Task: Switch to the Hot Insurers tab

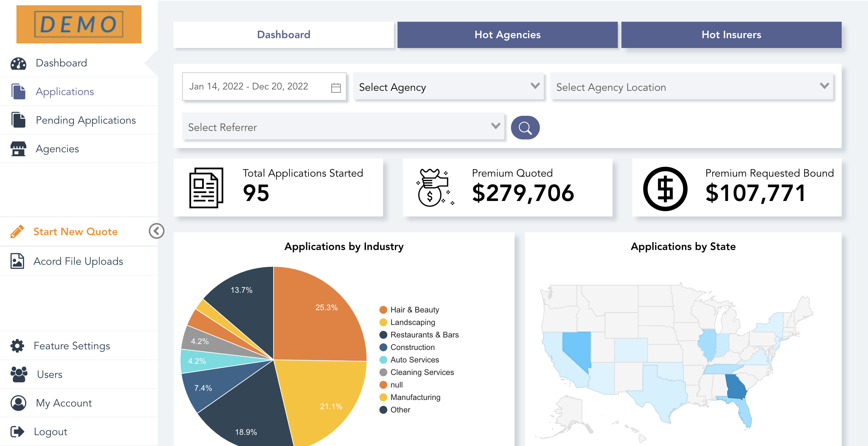Action: point(731,35)
